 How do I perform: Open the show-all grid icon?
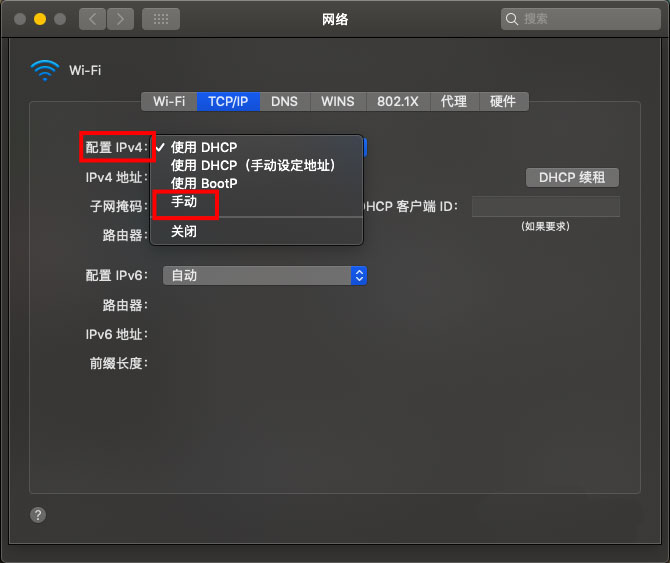tap(161, 19)
